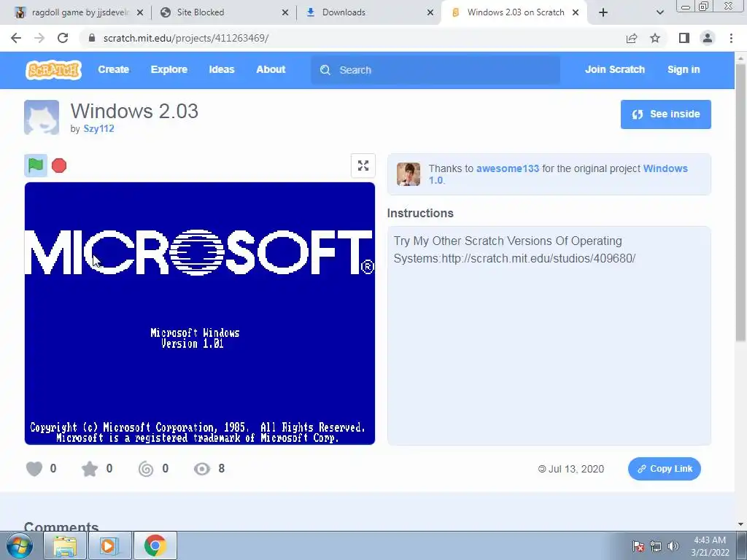Click the star favorite icon
The height and width of the screenshot is (560, 747).
click(90, 469)
